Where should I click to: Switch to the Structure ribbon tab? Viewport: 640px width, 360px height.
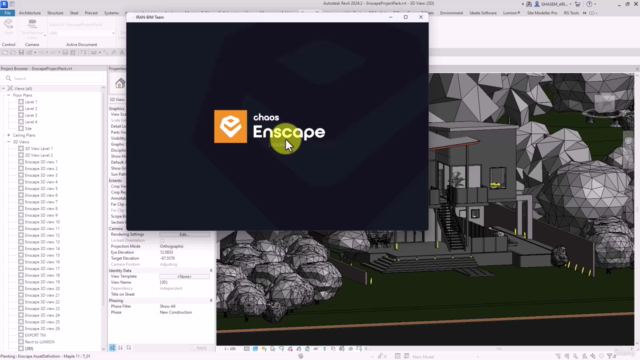coord(55,13)
